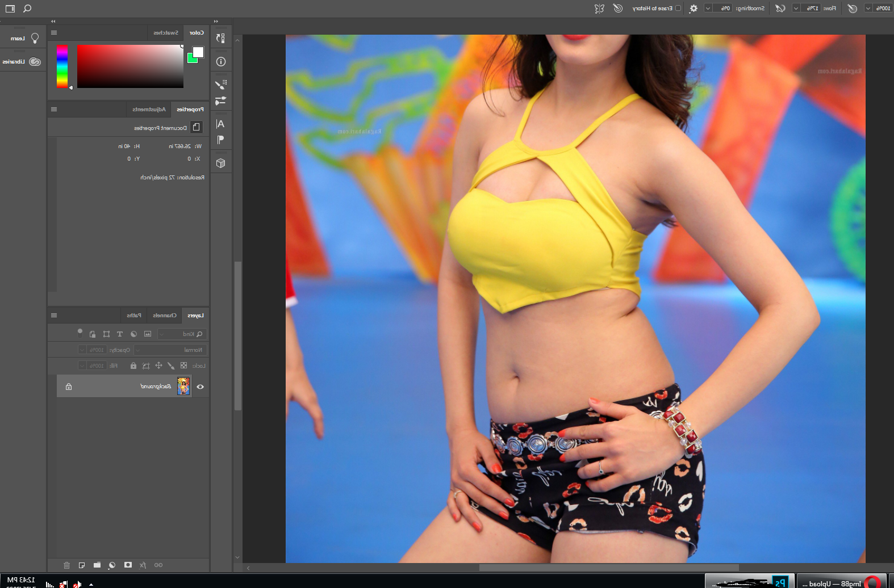
Task: Toggle the Erase to History checkbox
Action: pos(678,9)
